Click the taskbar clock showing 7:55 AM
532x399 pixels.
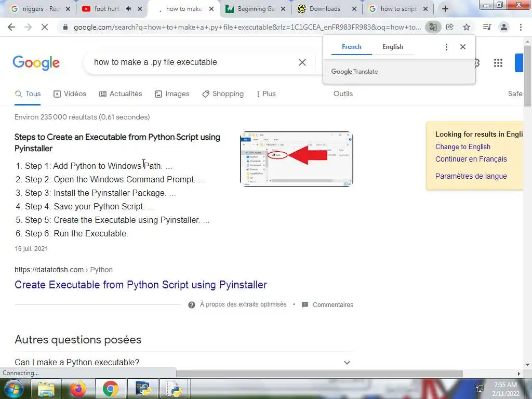pos(506,390)
